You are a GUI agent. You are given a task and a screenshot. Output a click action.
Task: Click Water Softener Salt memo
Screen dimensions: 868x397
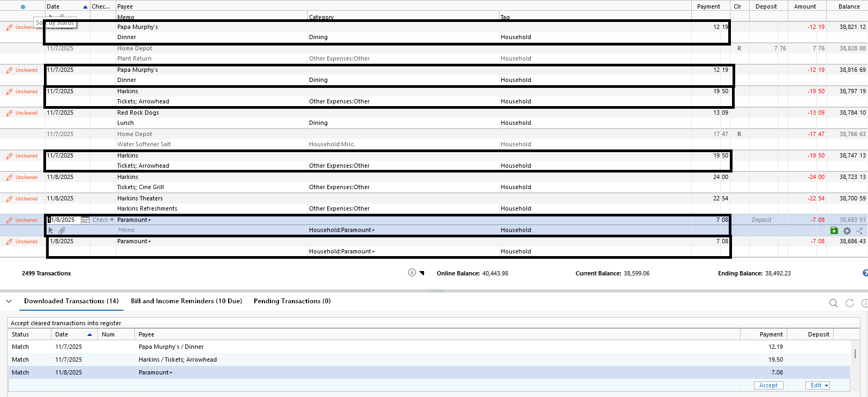(144, 144)
